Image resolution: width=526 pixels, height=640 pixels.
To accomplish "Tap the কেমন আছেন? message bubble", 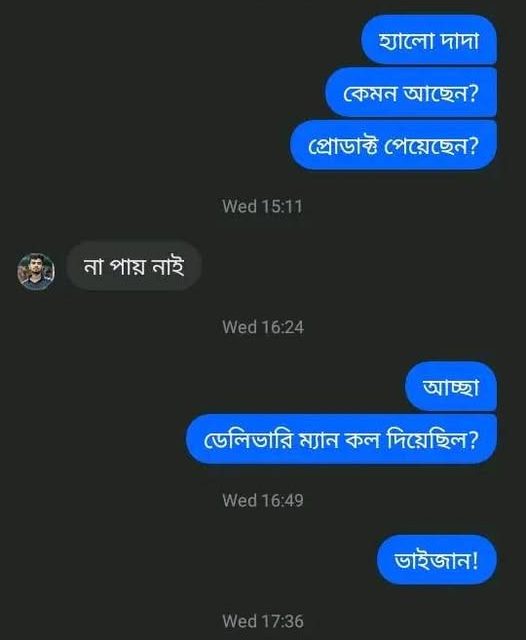I will point(411,93).
